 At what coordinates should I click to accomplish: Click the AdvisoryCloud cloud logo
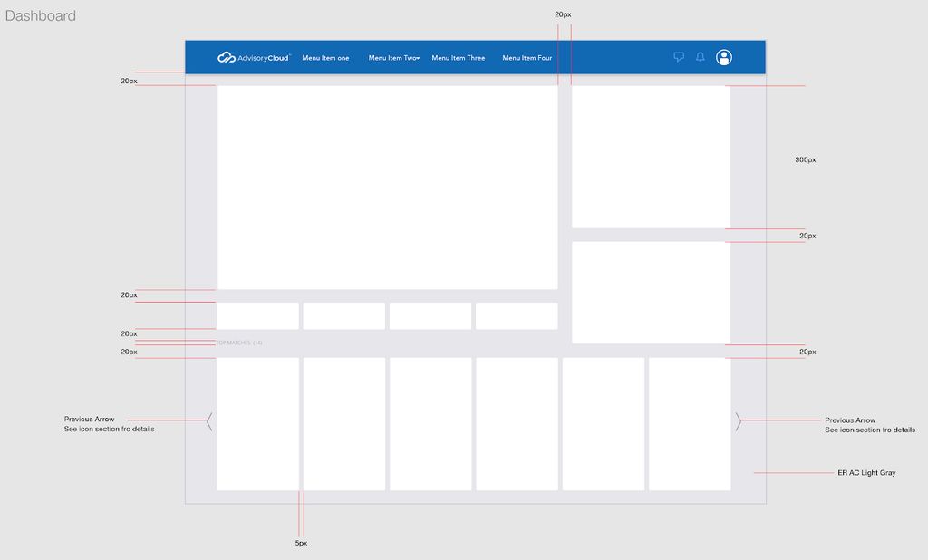pos(225,56)
